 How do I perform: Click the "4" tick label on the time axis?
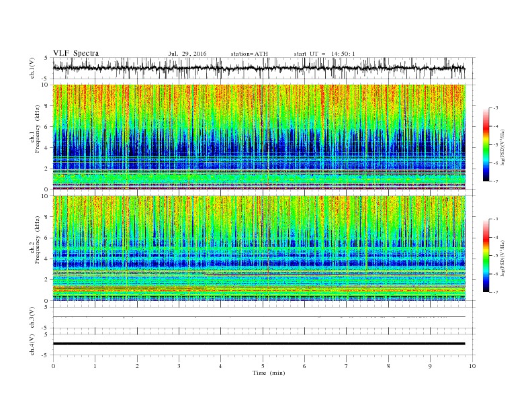[221, 366]
